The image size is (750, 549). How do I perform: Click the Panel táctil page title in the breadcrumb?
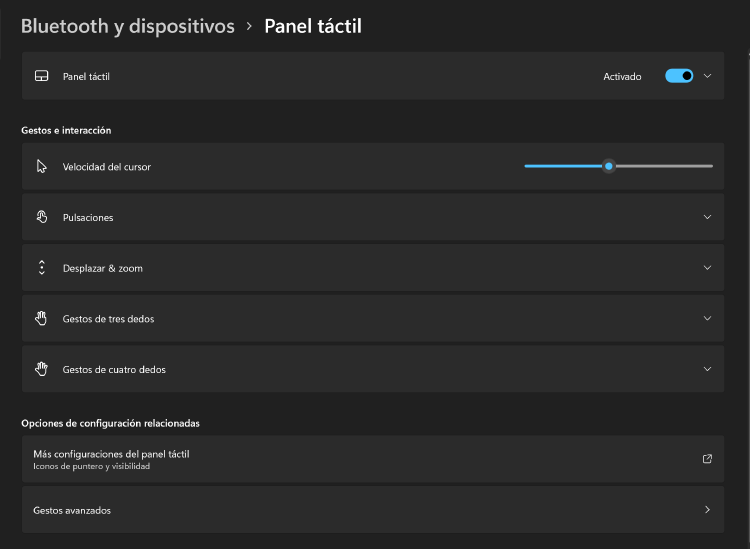[312, 27]
